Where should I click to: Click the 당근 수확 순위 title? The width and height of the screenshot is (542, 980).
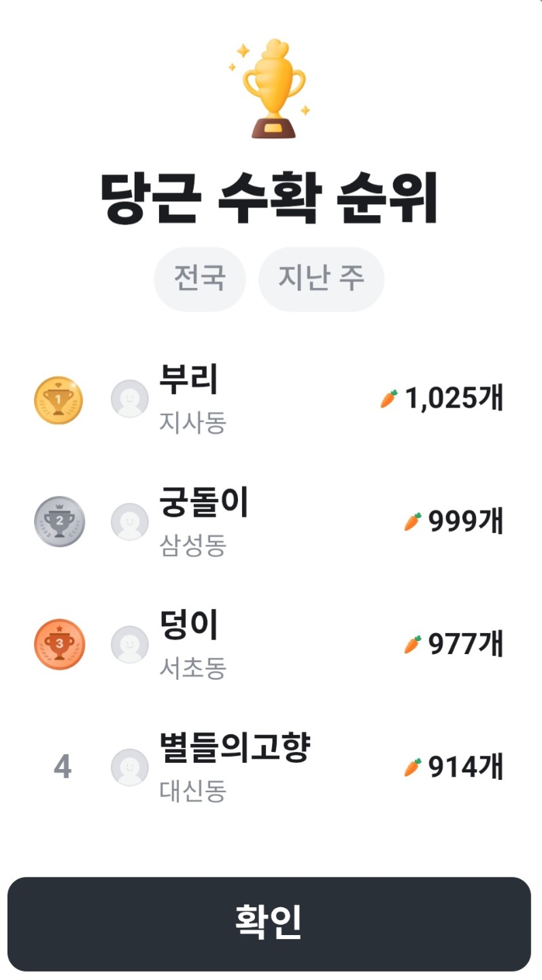(271, 198)
